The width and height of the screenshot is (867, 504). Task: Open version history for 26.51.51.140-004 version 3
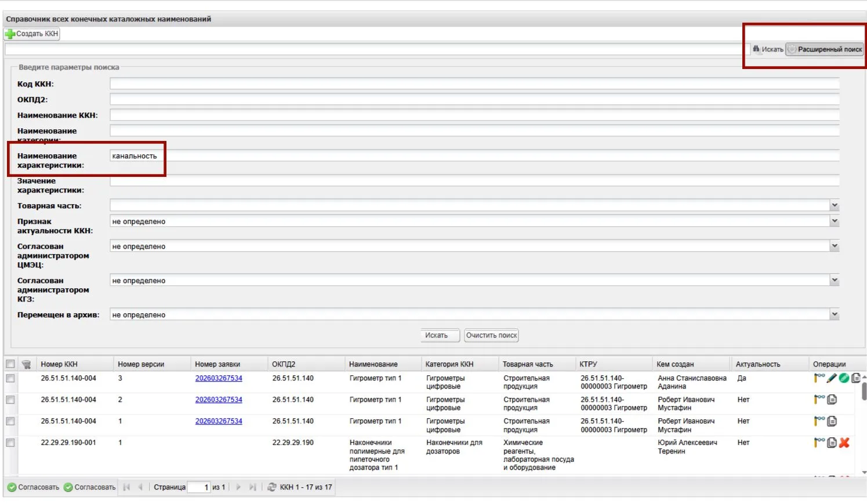coord(819,378)
